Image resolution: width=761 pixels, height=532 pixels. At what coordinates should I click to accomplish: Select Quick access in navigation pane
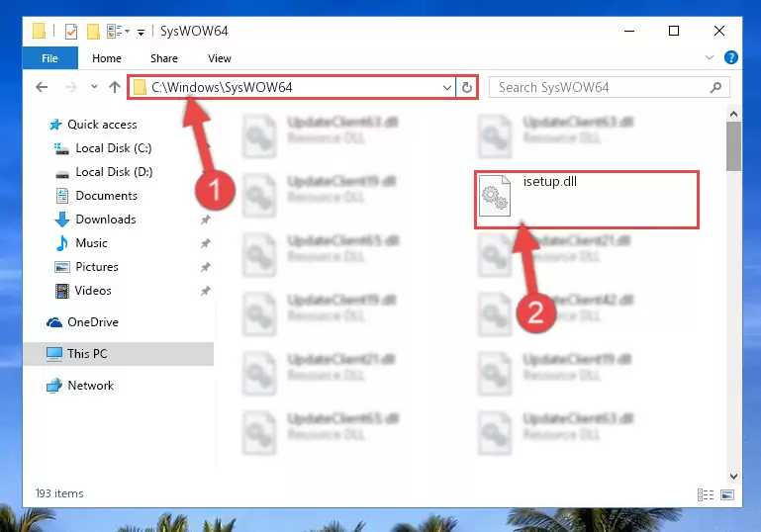[102, 125]
